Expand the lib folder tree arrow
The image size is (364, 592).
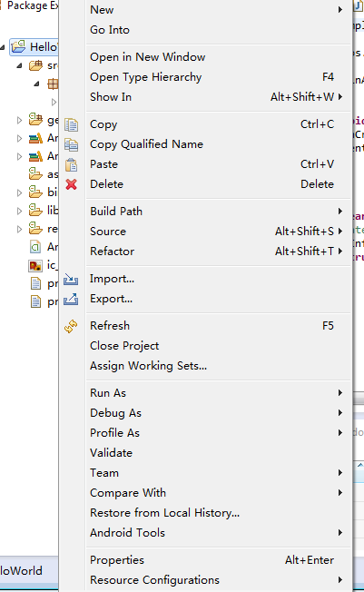(x=19, y=211)
